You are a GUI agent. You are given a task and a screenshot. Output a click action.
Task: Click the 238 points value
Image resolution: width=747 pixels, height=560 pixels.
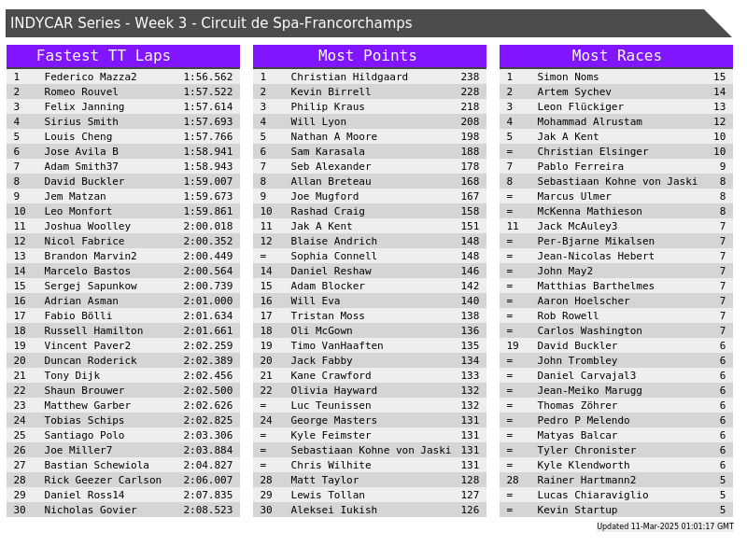point(470,77)
